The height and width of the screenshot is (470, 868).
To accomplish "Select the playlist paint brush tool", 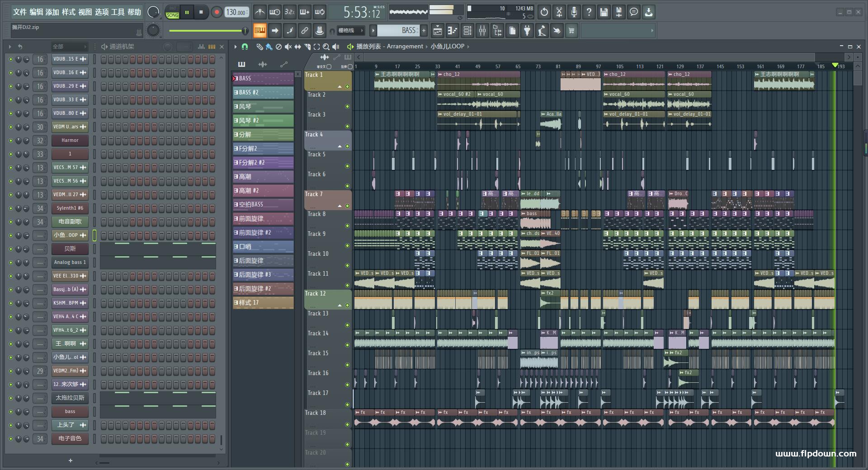I will (x=269, y=47).
